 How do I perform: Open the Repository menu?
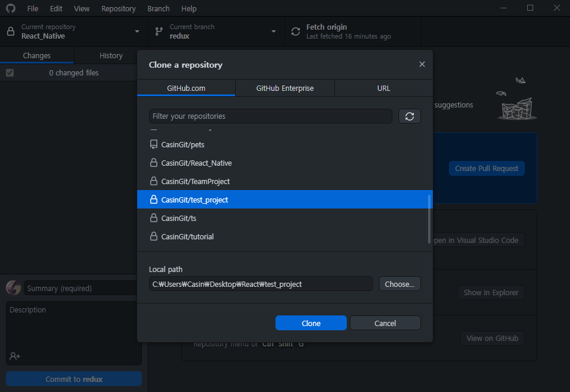pyautogui.click(x=118, y=8)
